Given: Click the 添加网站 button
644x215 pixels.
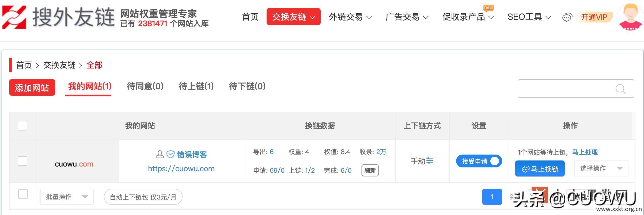Looking at the screenshot, I should pos(32,87).
